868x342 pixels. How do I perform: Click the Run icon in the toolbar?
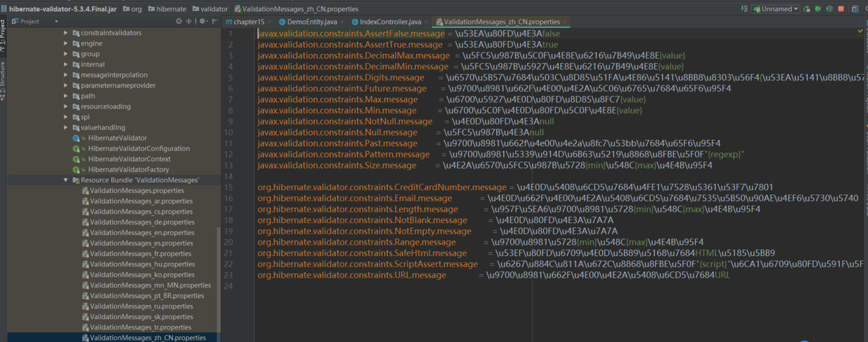(807, 9)
